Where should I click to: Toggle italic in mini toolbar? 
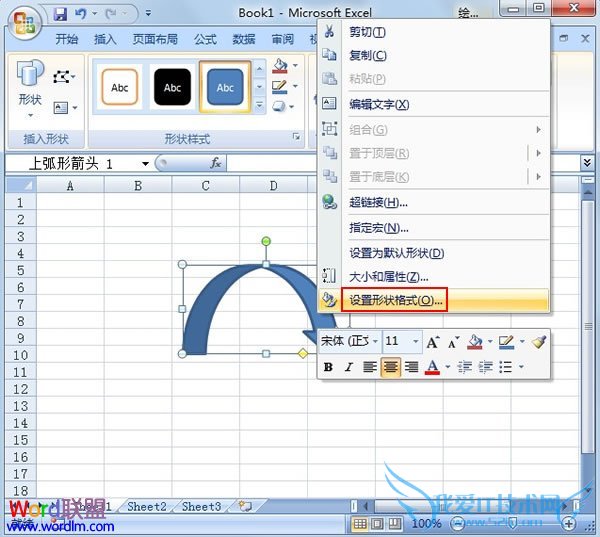[349, 367]
